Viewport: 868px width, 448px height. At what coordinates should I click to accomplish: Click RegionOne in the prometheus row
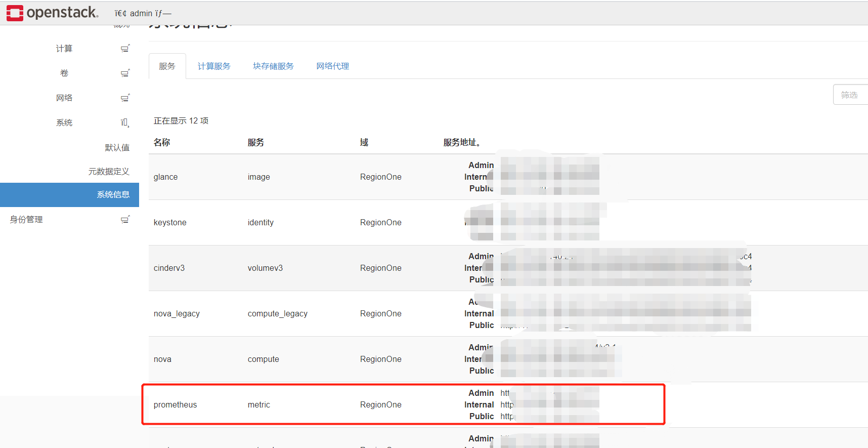[381, 405]
